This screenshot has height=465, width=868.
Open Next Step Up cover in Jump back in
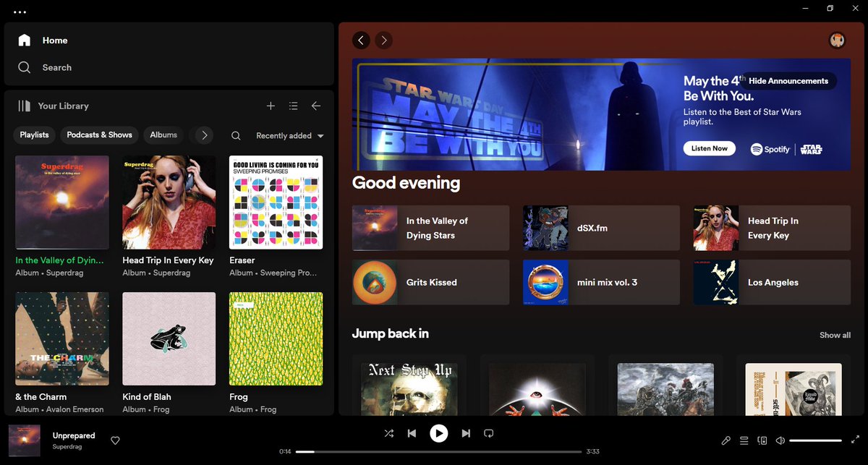(x=409, y=389)
